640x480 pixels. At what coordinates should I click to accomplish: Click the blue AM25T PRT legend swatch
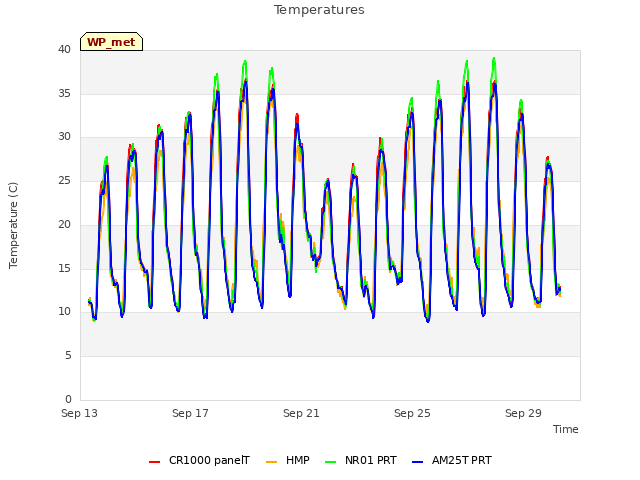click(x=418, y=462)
